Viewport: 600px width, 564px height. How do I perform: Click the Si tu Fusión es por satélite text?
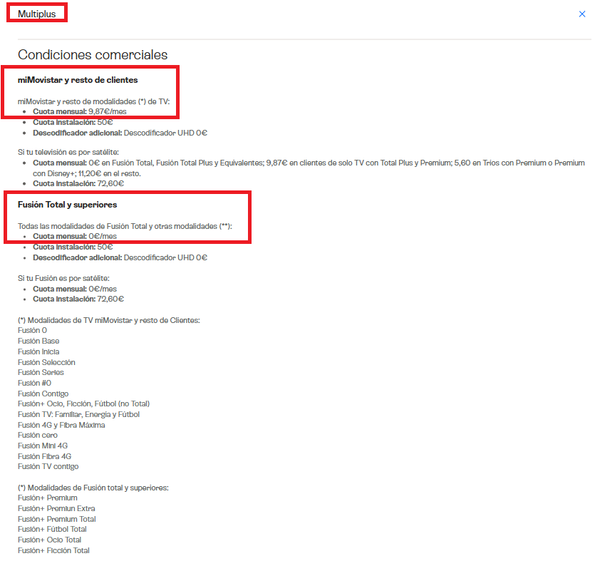point(64,278)
